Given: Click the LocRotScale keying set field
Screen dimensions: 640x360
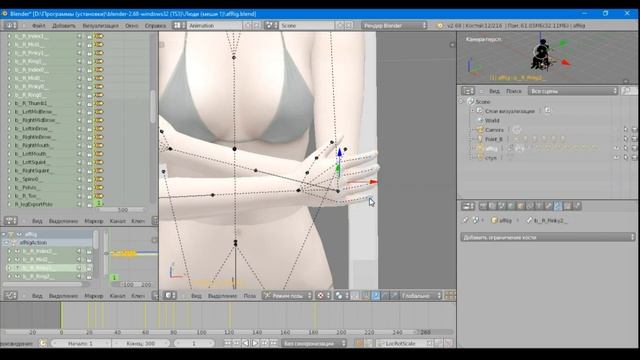Looking at the screenshot, I should [x=403, y=344].
